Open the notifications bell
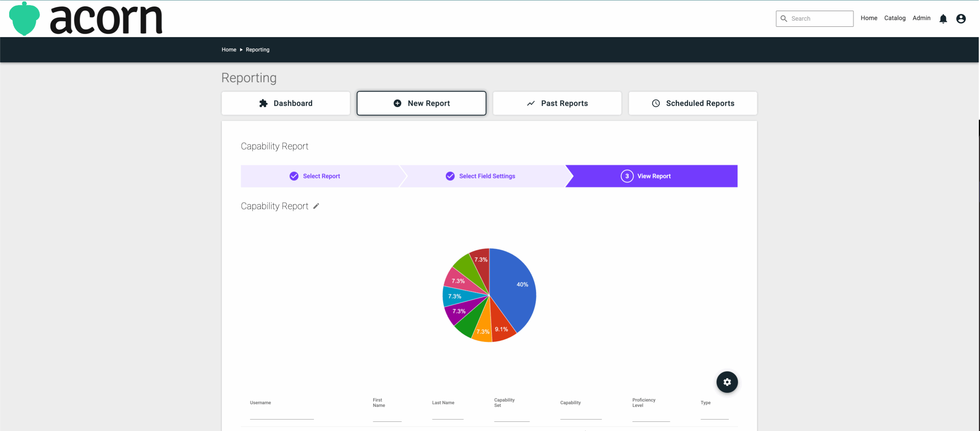 point(943,19)
